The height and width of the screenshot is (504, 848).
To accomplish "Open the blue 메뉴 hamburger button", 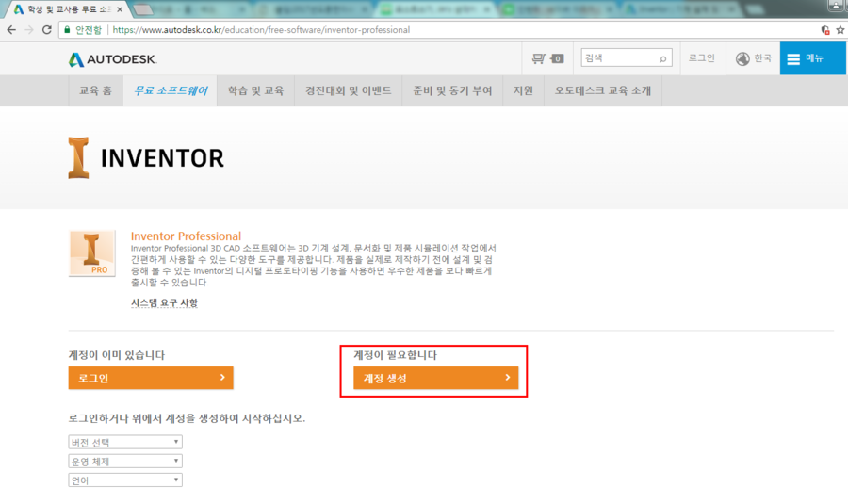I will [813, 58].
